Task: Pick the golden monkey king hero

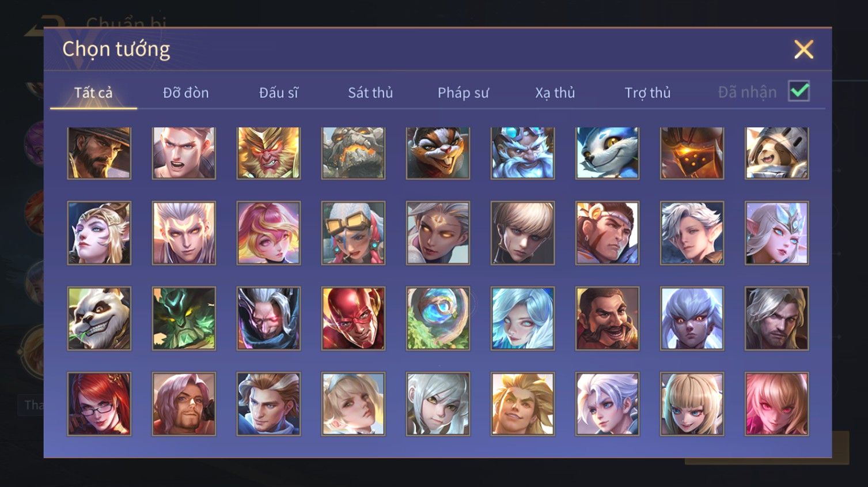Action: [268, 153]
